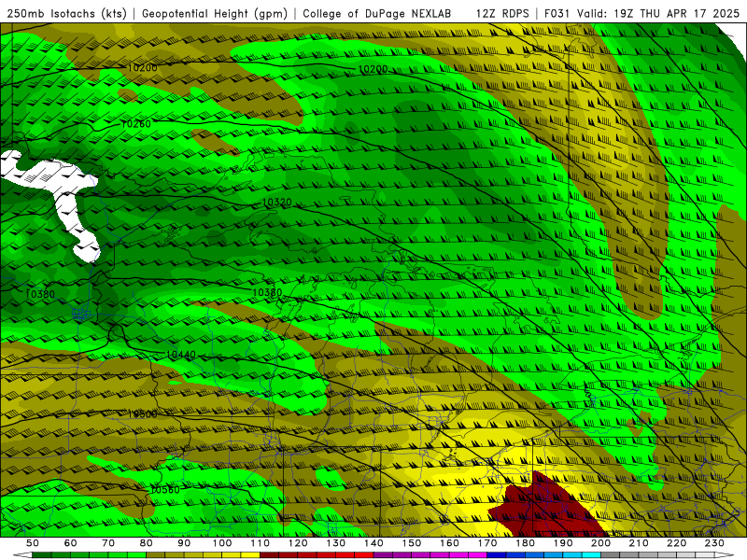Click 'Valid: 19Z THU APR 17 2025' timestamp
The width and height of the screenshot is (747, 560).
658,13
